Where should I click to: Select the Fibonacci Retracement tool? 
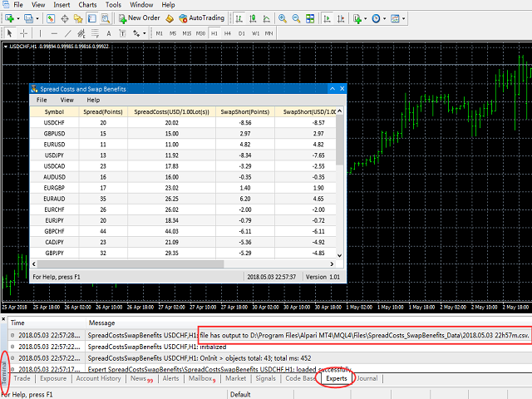tap(95, 33)
